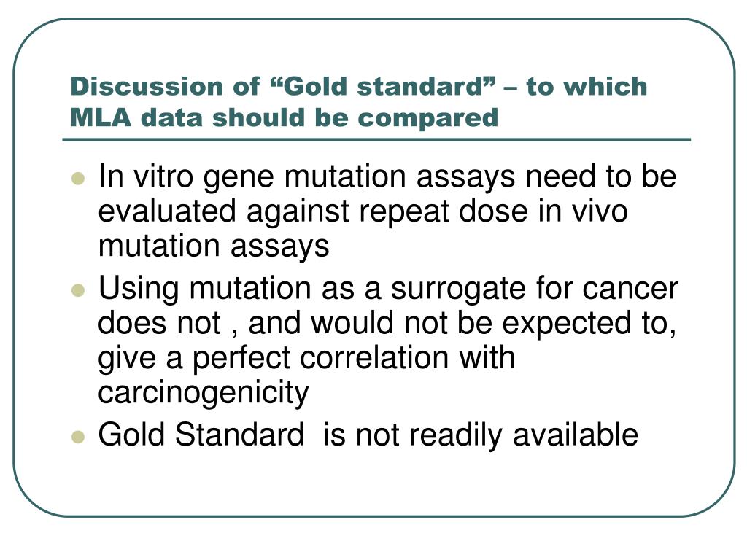Click the line "In vitro gene mutation assays need to be"
747x560 pixels.
pyautogui.click(x=387, y=177)
